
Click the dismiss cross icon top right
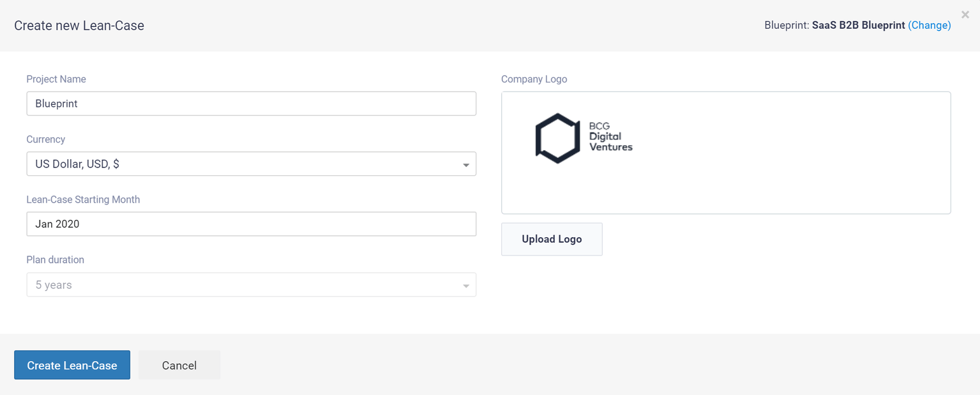click(965, 14)
